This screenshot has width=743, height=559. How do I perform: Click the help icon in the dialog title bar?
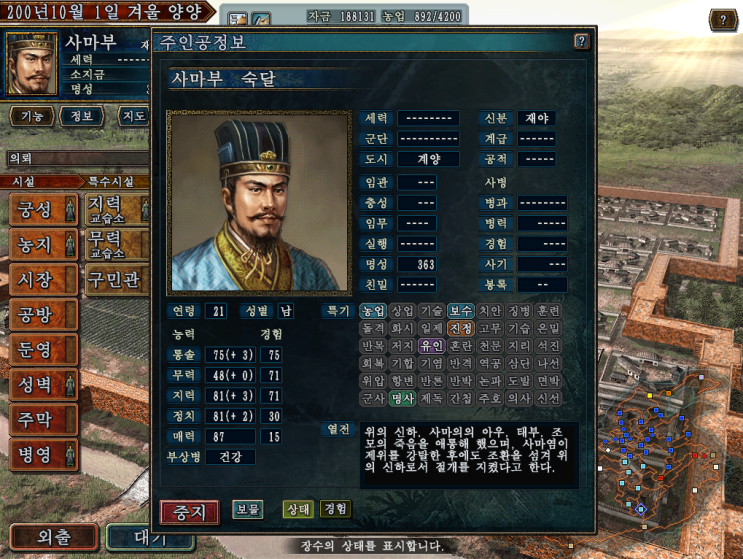(x=581, y=41)
